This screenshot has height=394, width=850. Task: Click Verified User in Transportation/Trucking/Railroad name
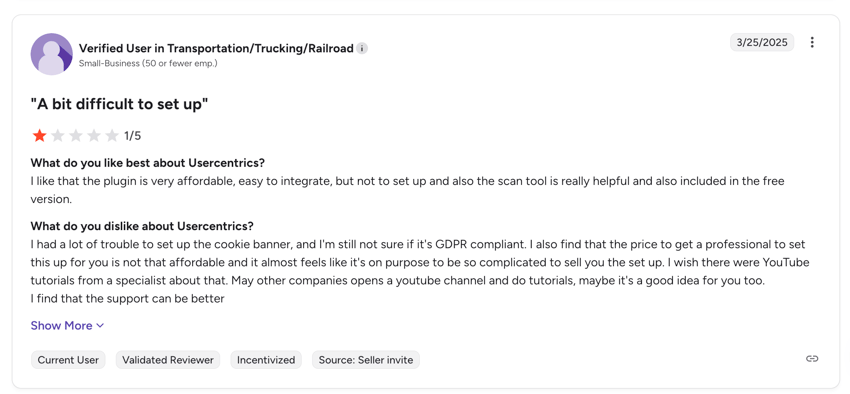click(216, 48)
